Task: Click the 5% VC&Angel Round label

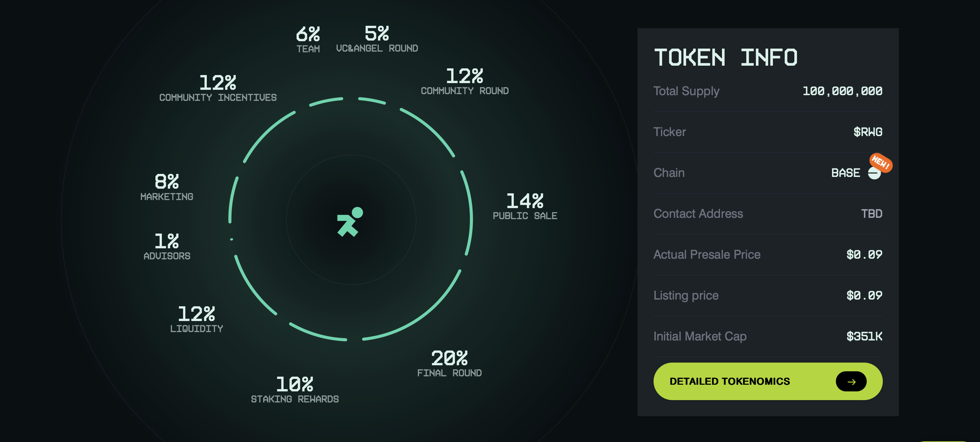Action: [x=377, y=39]
